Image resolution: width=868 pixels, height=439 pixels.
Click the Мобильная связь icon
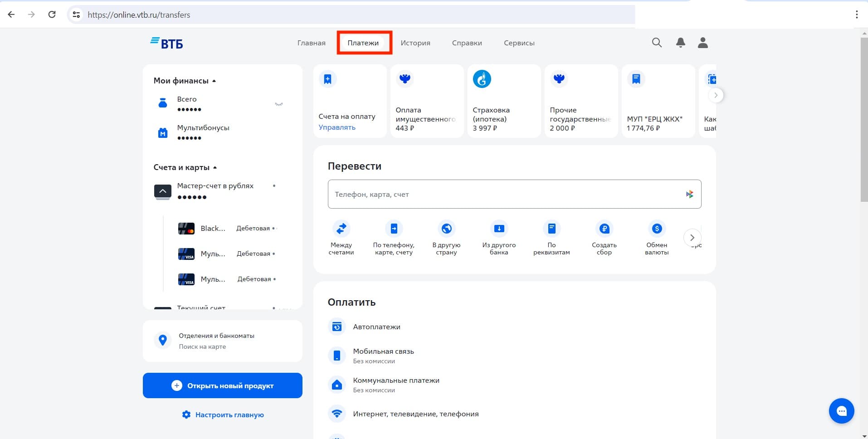coord(337,356)
